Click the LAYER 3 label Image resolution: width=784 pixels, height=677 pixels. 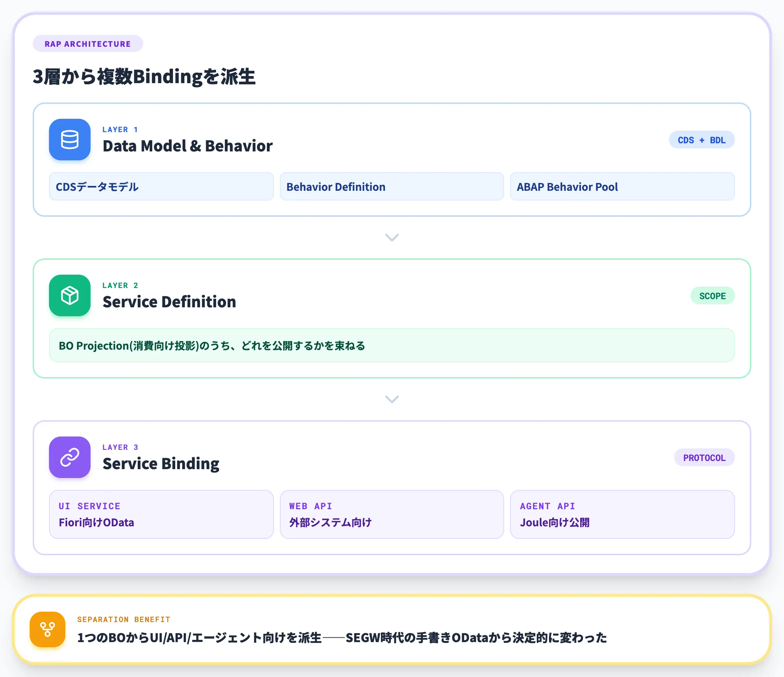120,447
